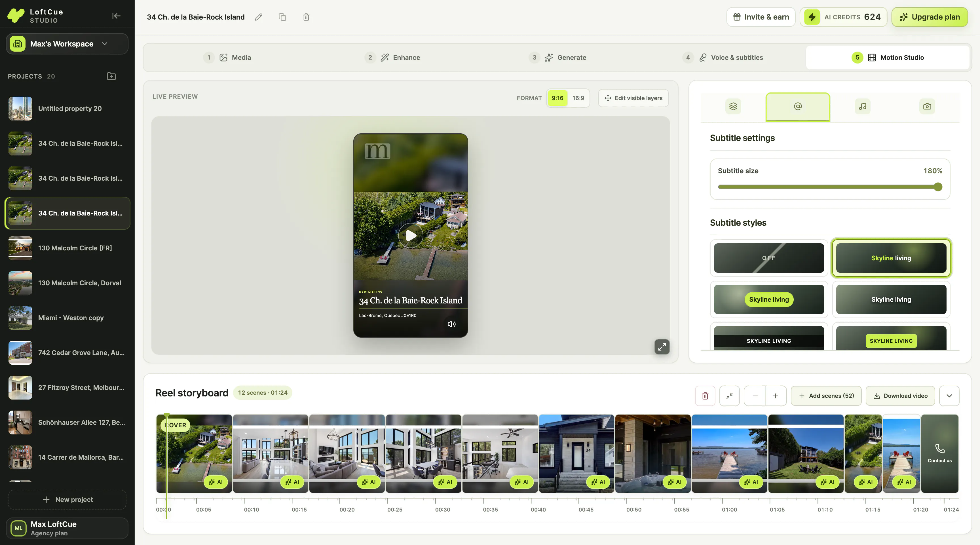Select the dock on lake scene
The width and height of the screenshot is (980, 545).
[729, 453]
